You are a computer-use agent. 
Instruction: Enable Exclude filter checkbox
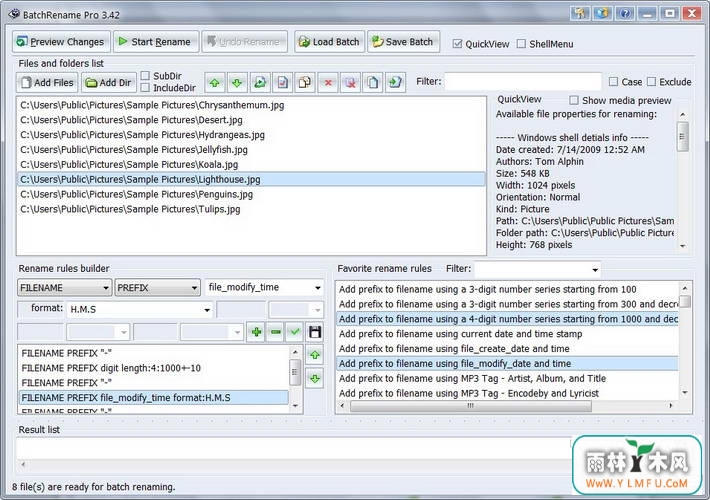pos(652,82)
